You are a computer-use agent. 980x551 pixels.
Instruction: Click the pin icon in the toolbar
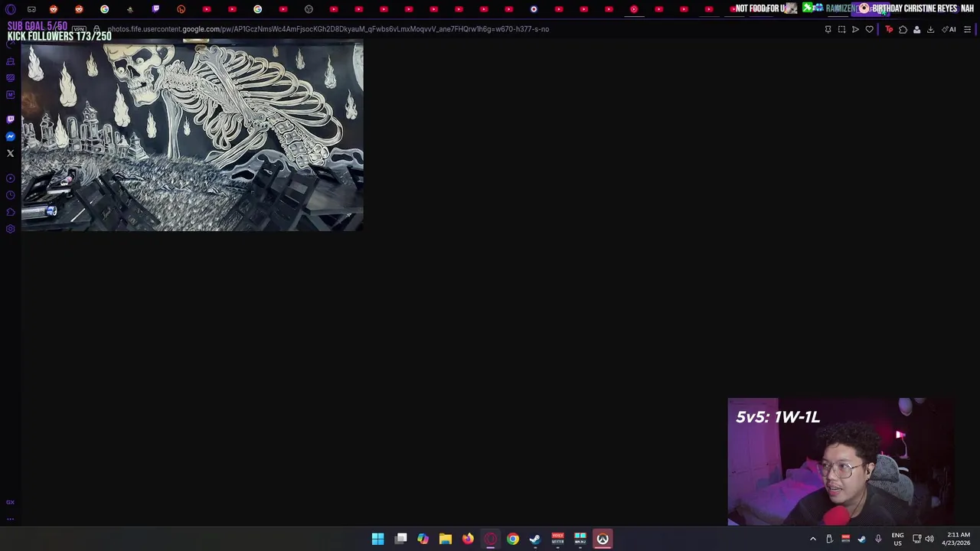(x=828, y=29)
